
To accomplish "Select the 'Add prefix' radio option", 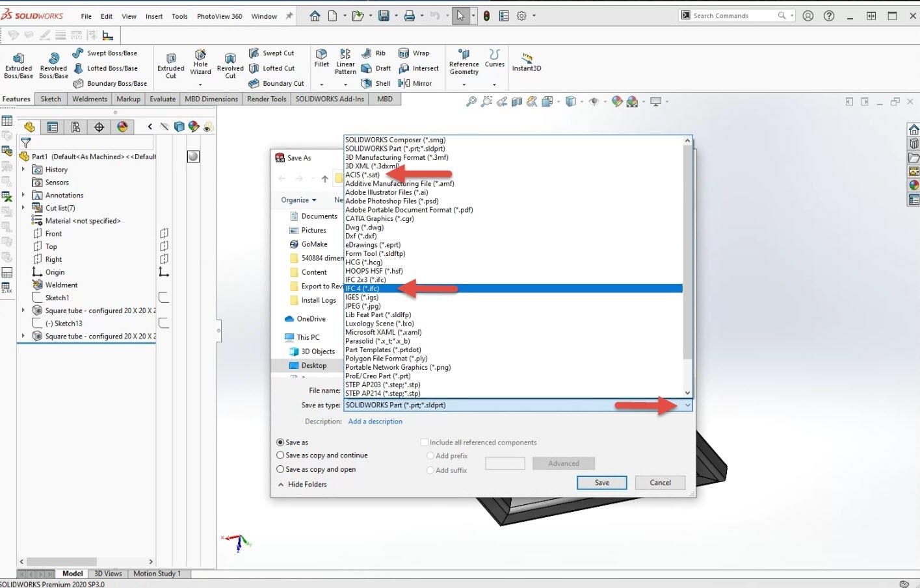I will point(430,456).
